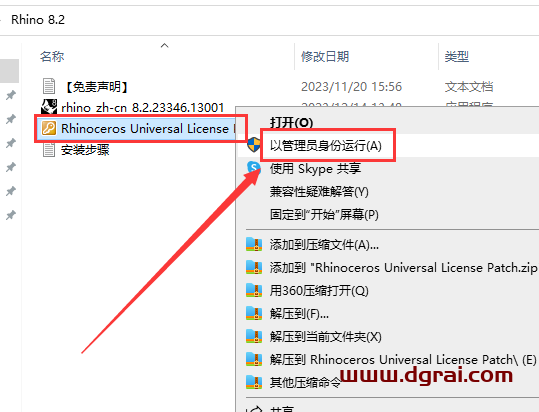
Task: Click the admin shield icon in context menu
Action: pyautogui.click(x=254, y=145)
